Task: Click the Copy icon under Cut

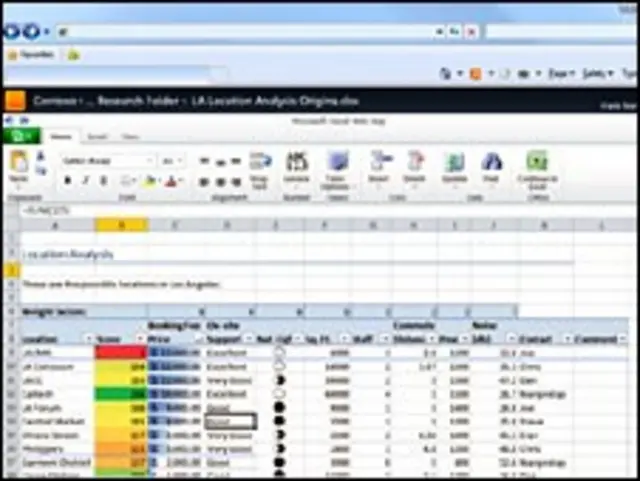Action: coord(41,170)
